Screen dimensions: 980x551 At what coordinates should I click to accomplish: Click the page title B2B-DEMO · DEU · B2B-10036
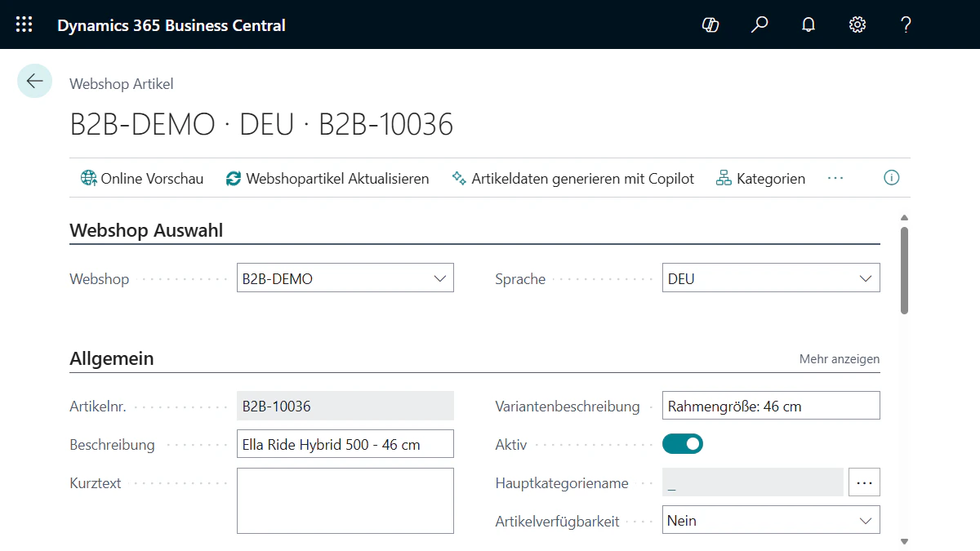261,124
